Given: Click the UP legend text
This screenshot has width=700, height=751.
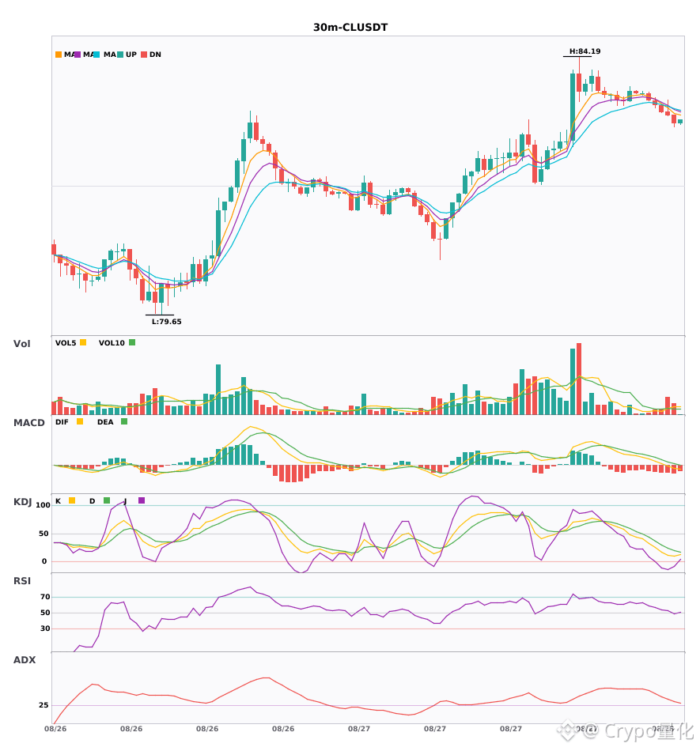Looking at the screenshot, I should (131, 55).
